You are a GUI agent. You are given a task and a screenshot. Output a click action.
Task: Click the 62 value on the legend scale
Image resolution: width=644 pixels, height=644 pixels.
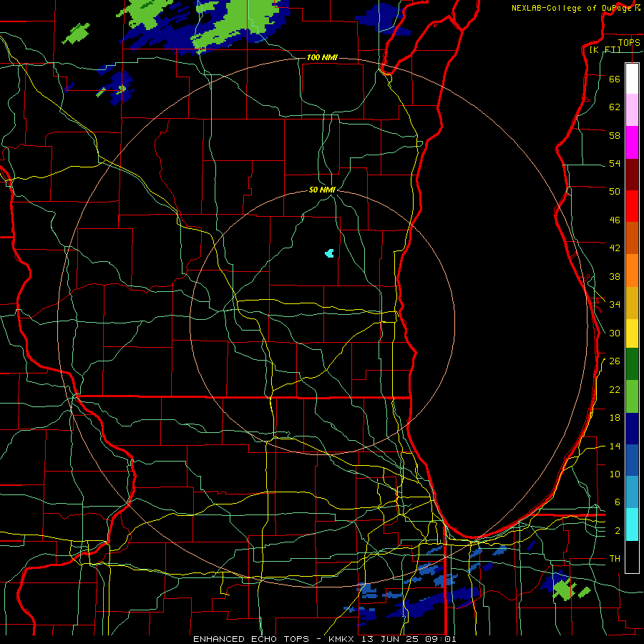615,107
